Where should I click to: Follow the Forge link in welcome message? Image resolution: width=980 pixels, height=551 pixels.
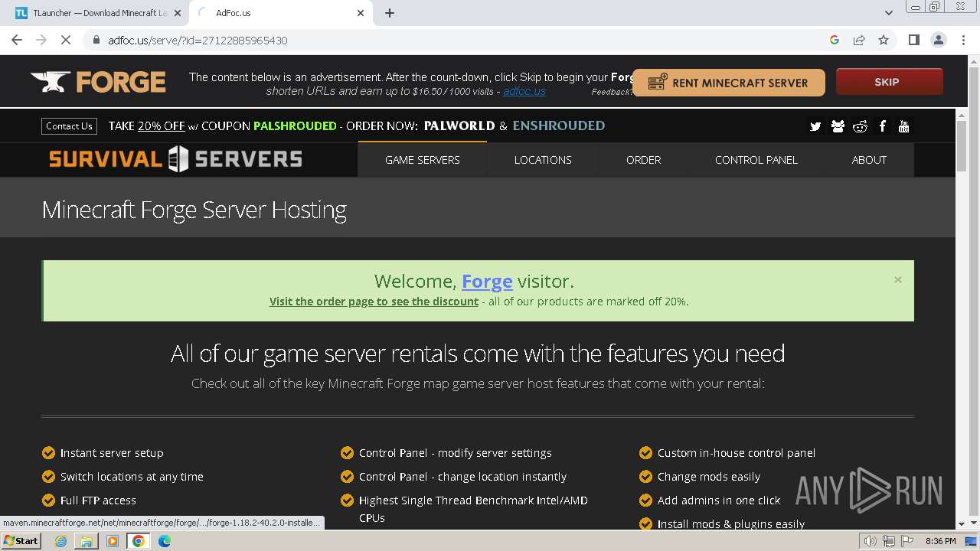pos(487,282)
